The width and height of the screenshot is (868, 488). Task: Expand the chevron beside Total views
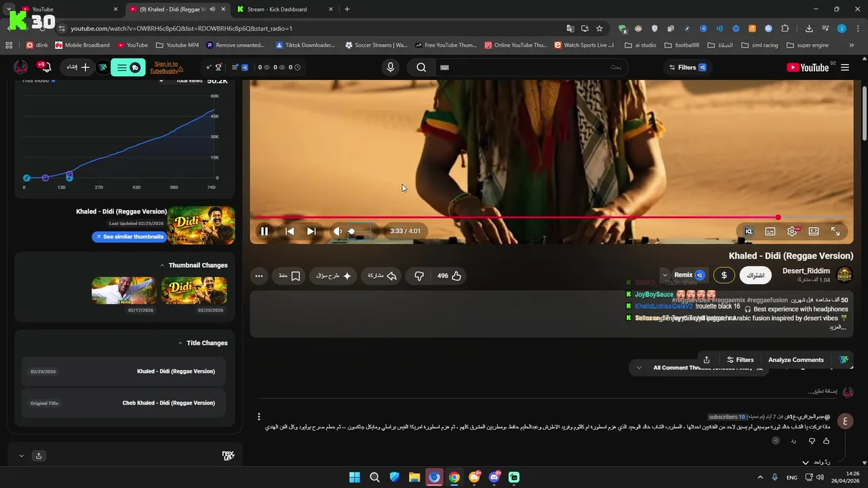(x=161, y=81)
